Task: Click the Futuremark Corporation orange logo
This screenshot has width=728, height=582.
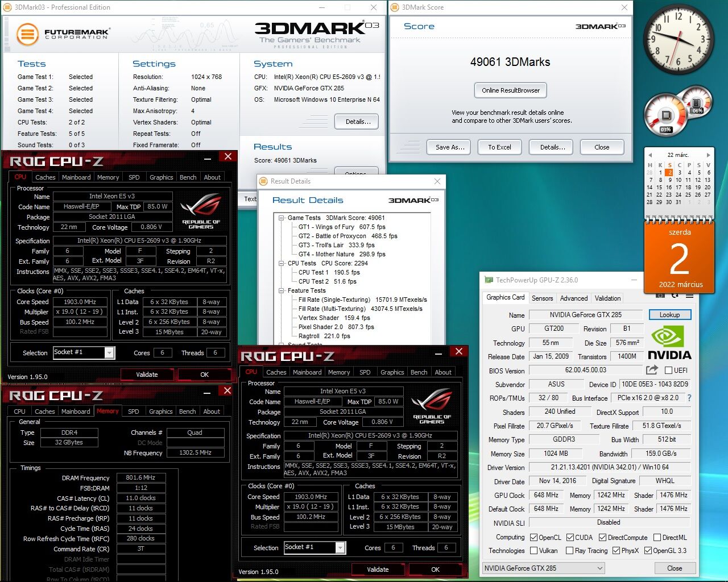Action: (x=27, y=34)
